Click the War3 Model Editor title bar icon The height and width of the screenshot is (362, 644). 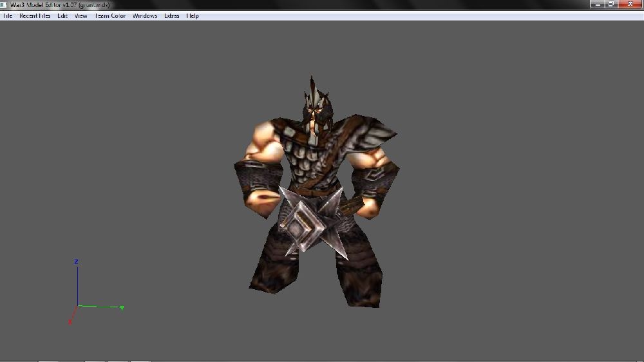point(4,5)
